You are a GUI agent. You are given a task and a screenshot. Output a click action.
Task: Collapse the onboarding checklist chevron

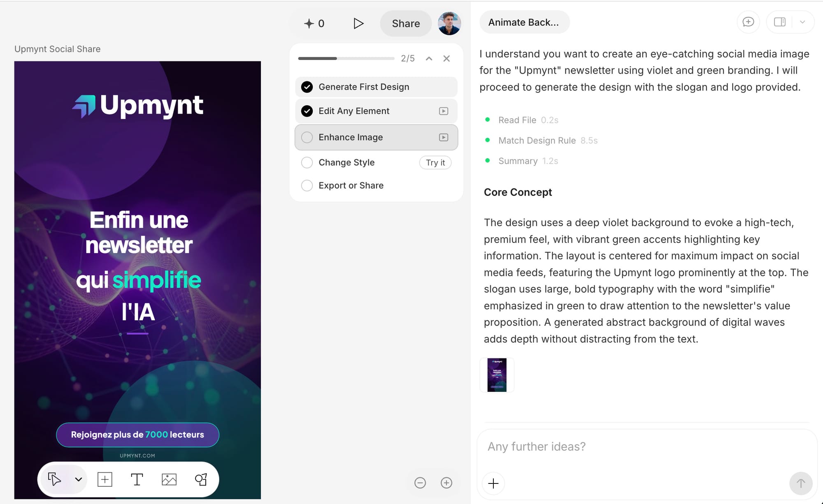coord(429,58)
